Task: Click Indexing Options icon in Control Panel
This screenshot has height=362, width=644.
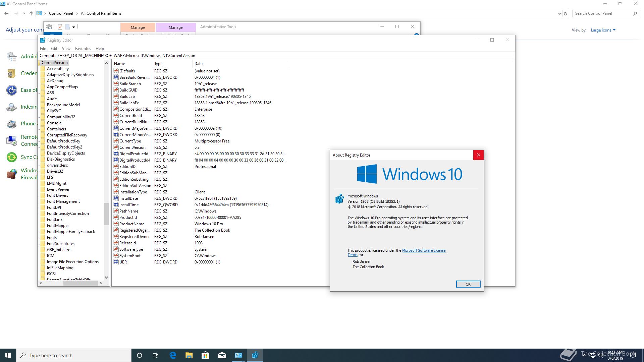Action: (12, 107)
